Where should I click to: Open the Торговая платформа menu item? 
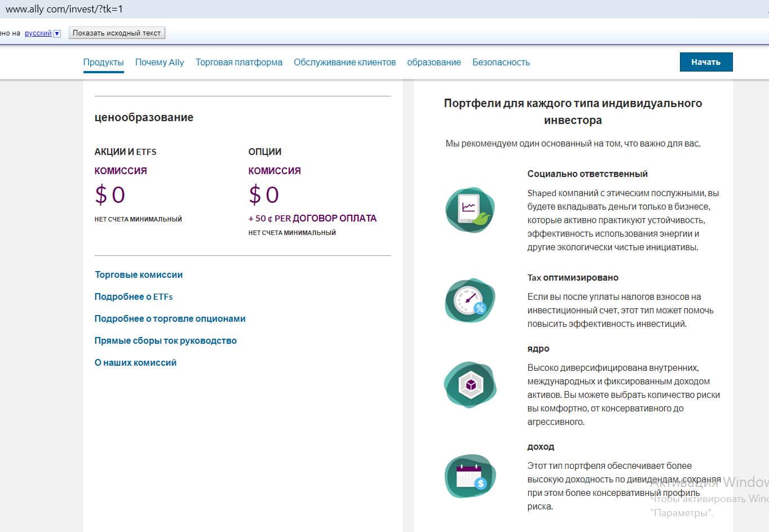(x=238, y=63)
